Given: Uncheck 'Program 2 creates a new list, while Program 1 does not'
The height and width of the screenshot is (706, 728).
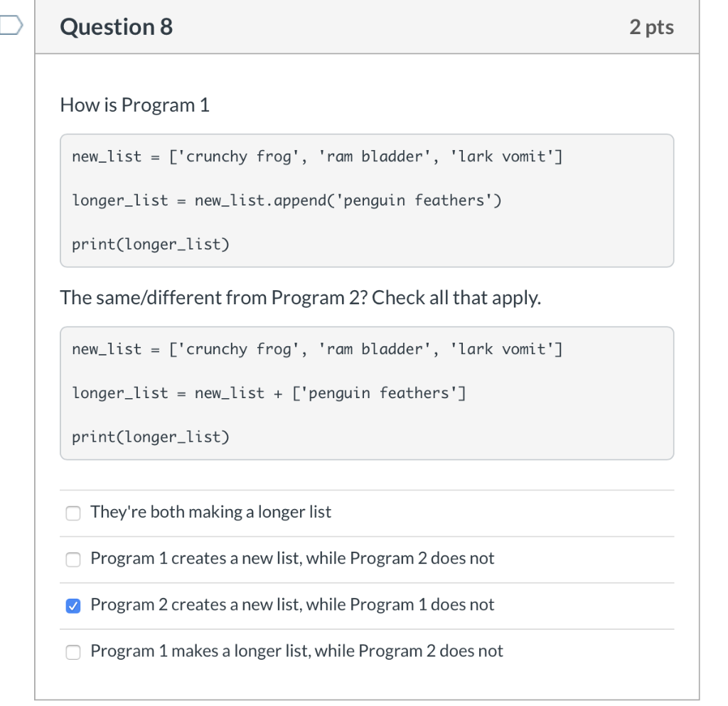Looking at the screenshot, I should tap(73, 606).
